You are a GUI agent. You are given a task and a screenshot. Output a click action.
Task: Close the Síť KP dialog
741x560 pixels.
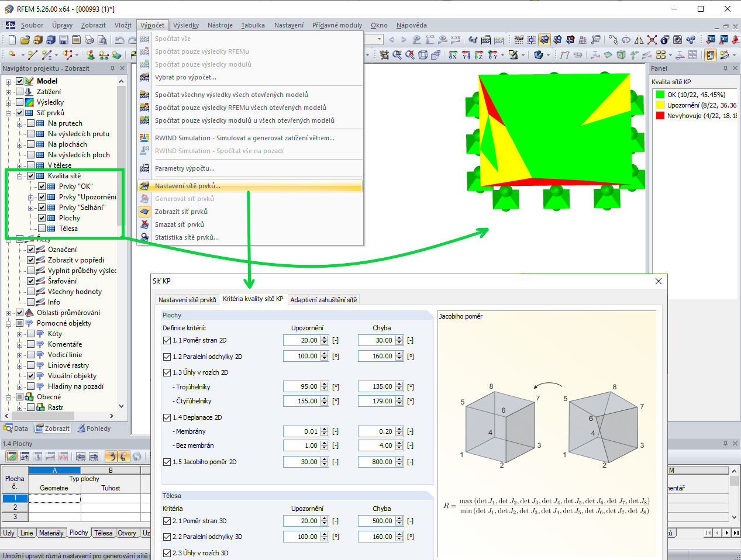(x=659, y=281)
